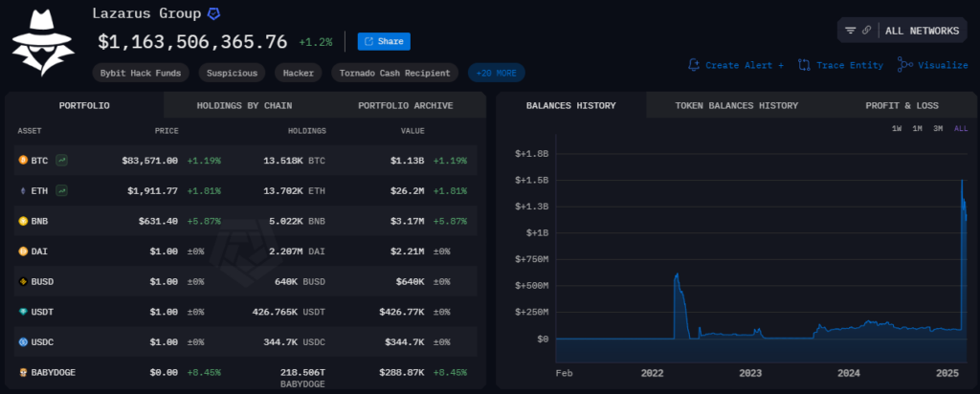Click the Lazarus Group hacker avatar
Image resolution: width=980 pixels, height=394 pixels.
coord(43,42)
